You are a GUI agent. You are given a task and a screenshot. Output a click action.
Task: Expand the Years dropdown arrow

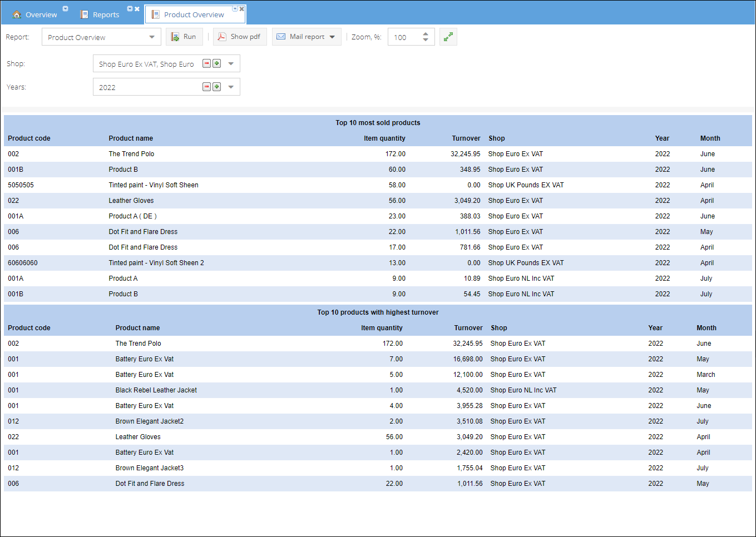[231, 87]
